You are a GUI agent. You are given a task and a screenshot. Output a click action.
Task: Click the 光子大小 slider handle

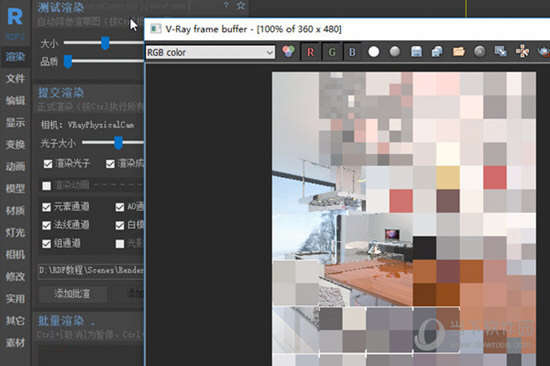119,143
